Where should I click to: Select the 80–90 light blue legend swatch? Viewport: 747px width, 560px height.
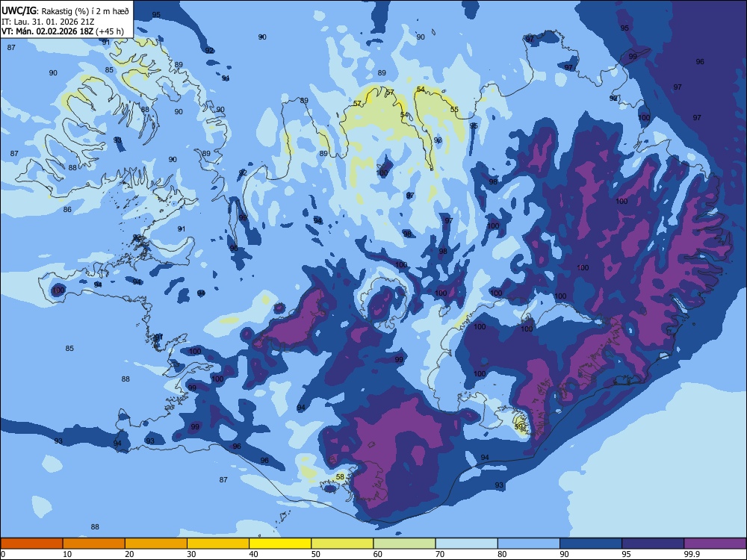(x=529, y=544)
